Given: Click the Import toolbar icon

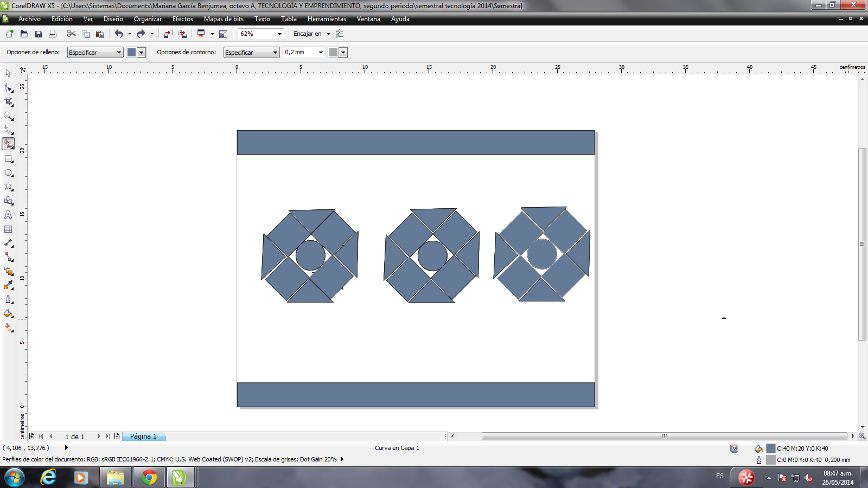Looking at the screenshot, I should click(168, 34).
